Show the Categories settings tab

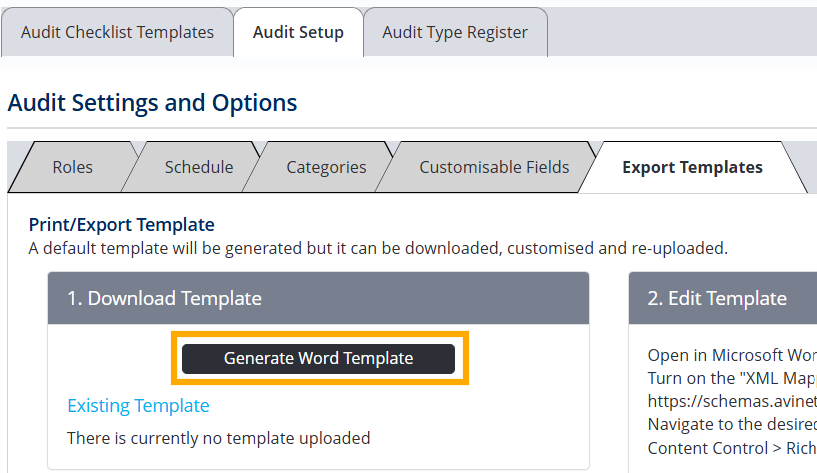(x=326, y=167)
